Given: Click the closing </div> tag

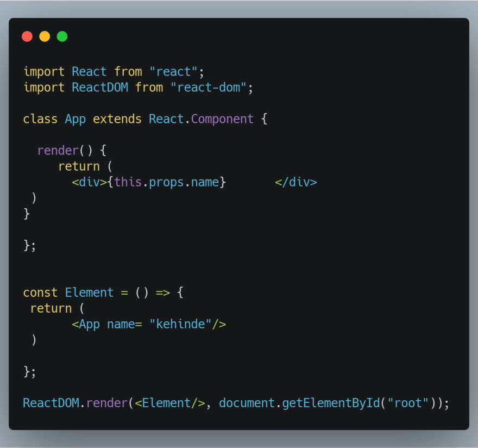Looking at the screenshot, I should (x=296, y=183).
